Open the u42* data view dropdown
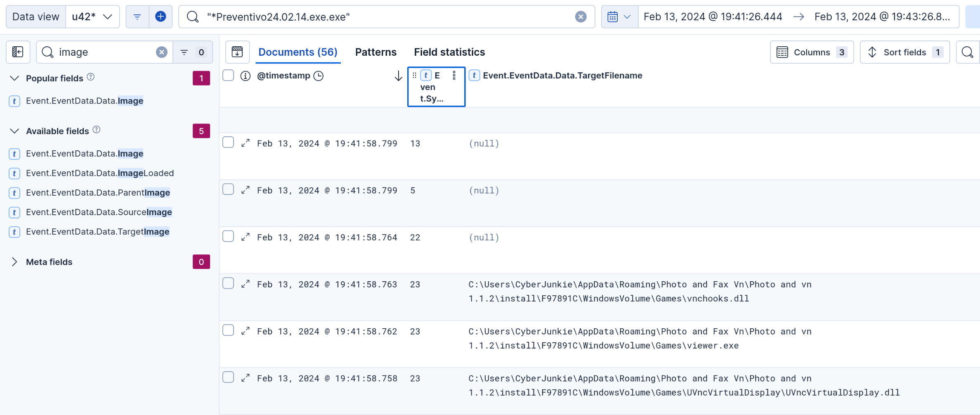The height and width of the screenshot is (415, 980). [92, 17]
